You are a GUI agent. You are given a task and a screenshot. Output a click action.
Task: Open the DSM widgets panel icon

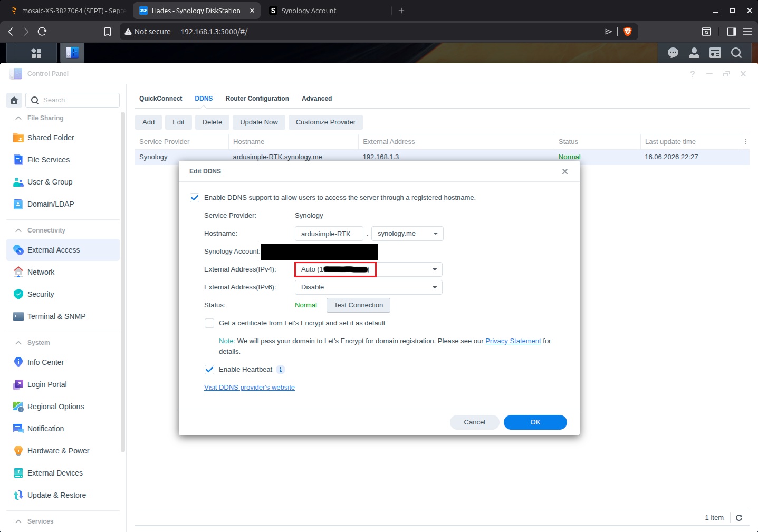715,53
